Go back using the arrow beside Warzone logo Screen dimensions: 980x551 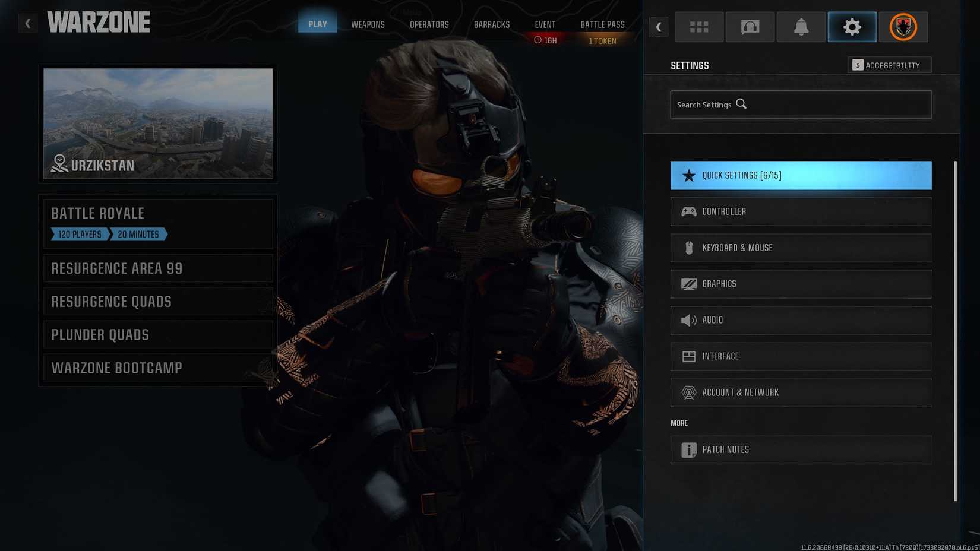click(x=27, y=24)
